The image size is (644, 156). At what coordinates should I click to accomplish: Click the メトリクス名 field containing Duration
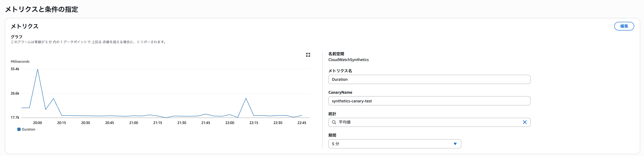click(429, 79)
